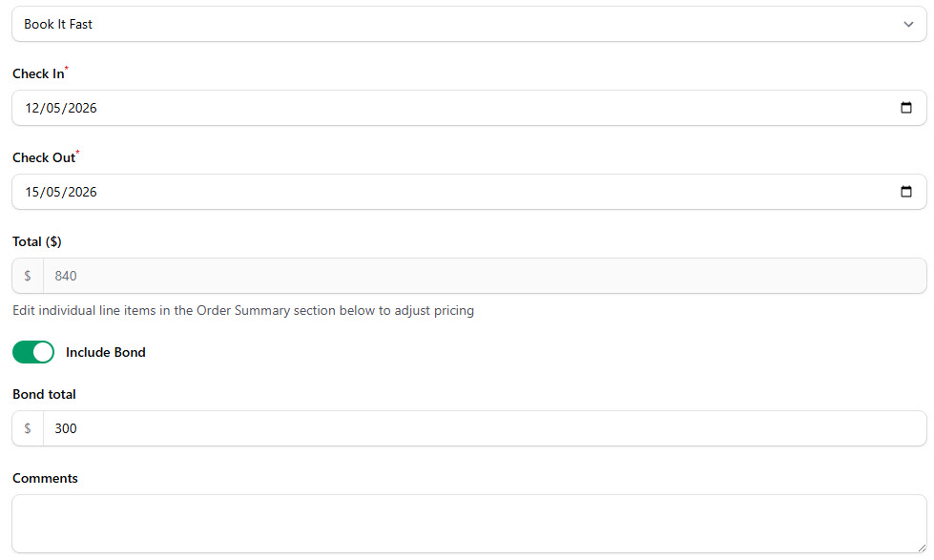Select the year portion of Check Out date
The width and height of the screenshot is (934, 560).
pyautogui.click(x=82, y=192)
